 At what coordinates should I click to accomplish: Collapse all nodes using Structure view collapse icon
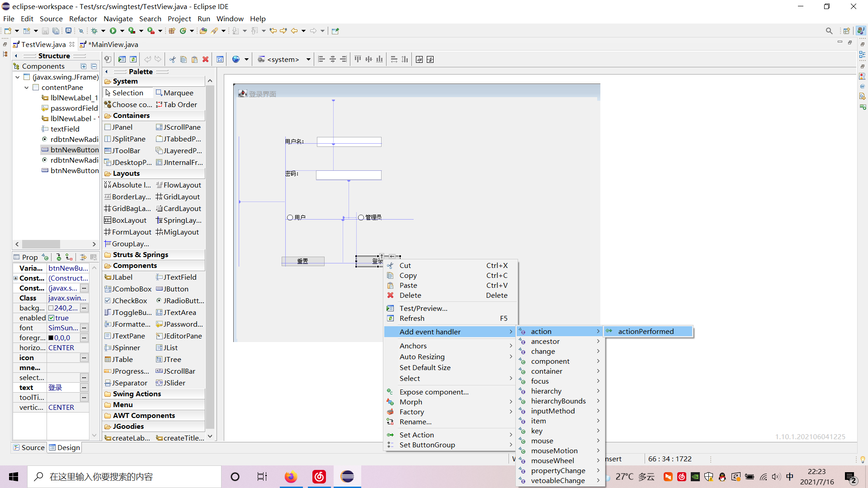[94, 66]
